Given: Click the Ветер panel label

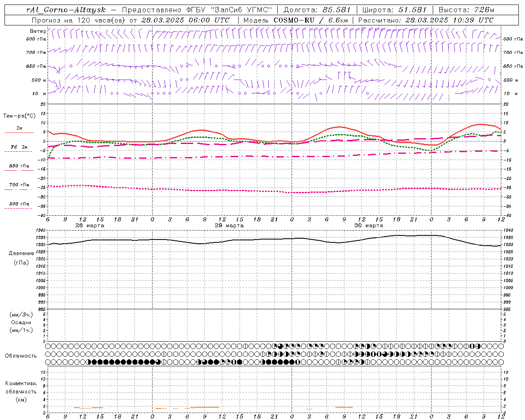Looking at the screenshot, I should pos(38,31).
